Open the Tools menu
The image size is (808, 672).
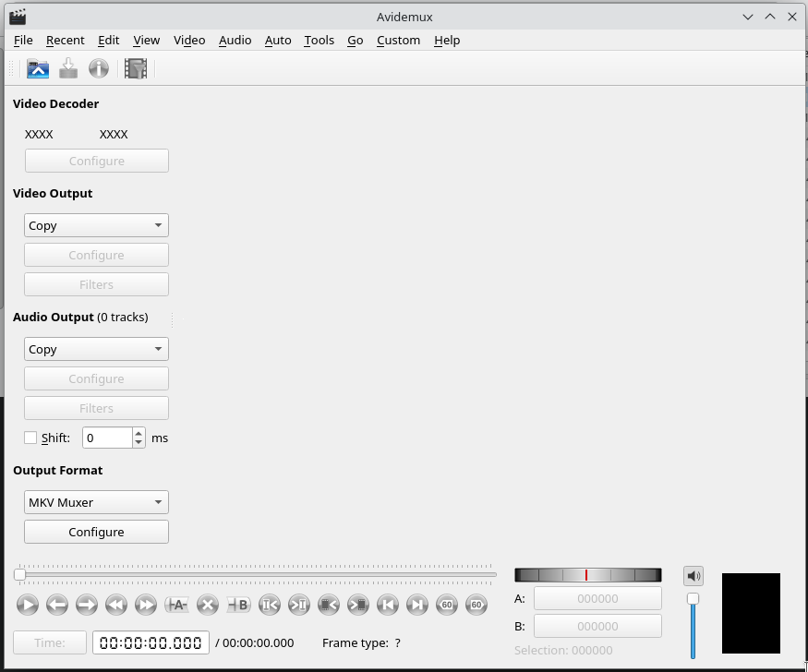tap(319, 41)
